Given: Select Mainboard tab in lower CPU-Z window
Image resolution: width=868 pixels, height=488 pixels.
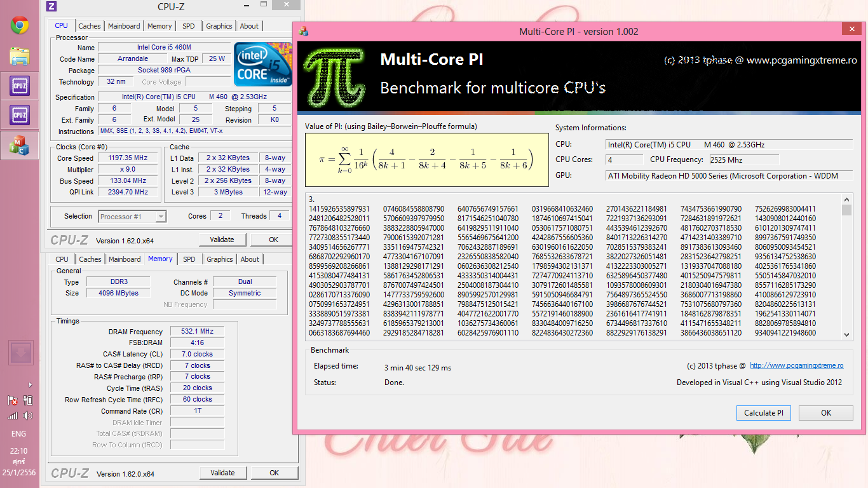Looking at the screenshot, I should (x=125, y=259).
